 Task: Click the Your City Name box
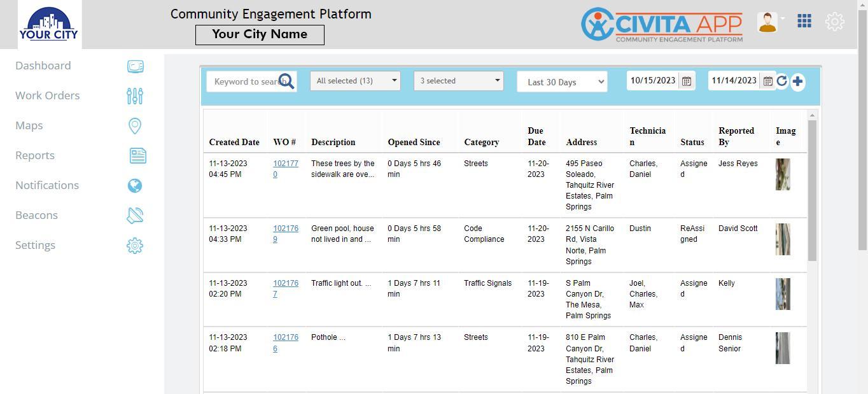click(260, 35)
